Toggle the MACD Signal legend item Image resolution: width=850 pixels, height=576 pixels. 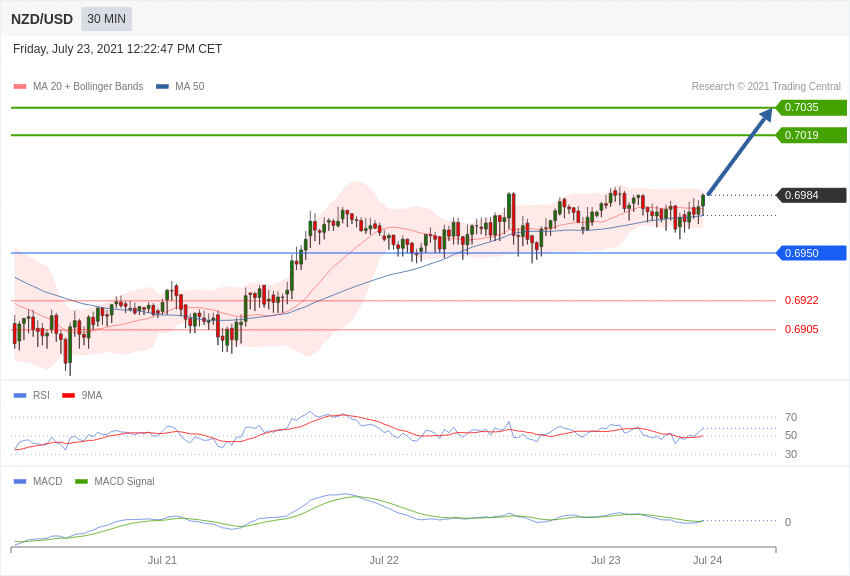coord(114,481)
